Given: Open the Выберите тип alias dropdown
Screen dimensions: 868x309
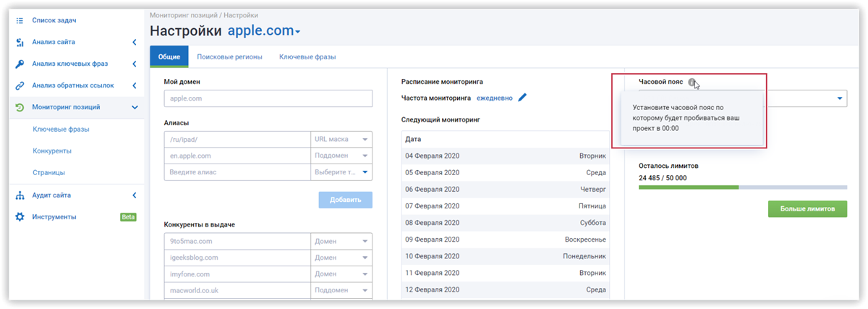Looking at the screenshot, I should pyautogui.click(x=341, y=172).
